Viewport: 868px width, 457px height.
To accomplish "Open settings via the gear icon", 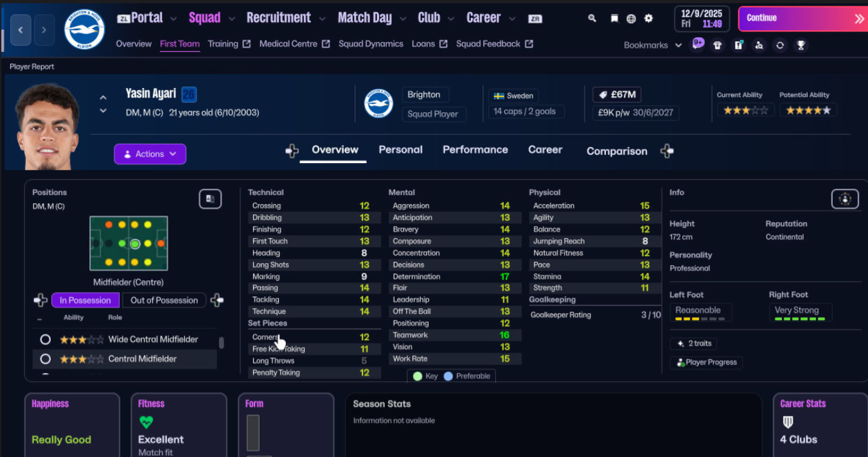I will coord(648,19).
